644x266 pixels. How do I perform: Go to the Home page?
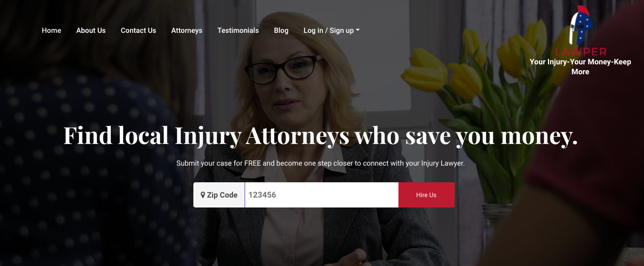click(51, 31)
